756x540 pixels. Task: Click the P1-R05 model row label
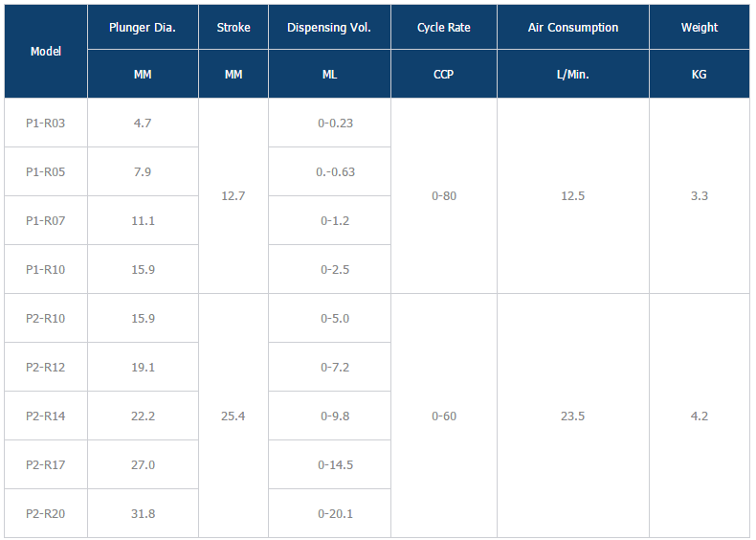click(x=46, y=171)
